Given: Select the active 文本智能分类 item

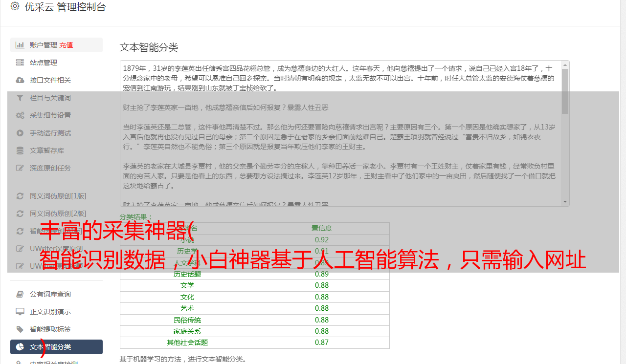Looking at the screenshot, I should point(56,347).
